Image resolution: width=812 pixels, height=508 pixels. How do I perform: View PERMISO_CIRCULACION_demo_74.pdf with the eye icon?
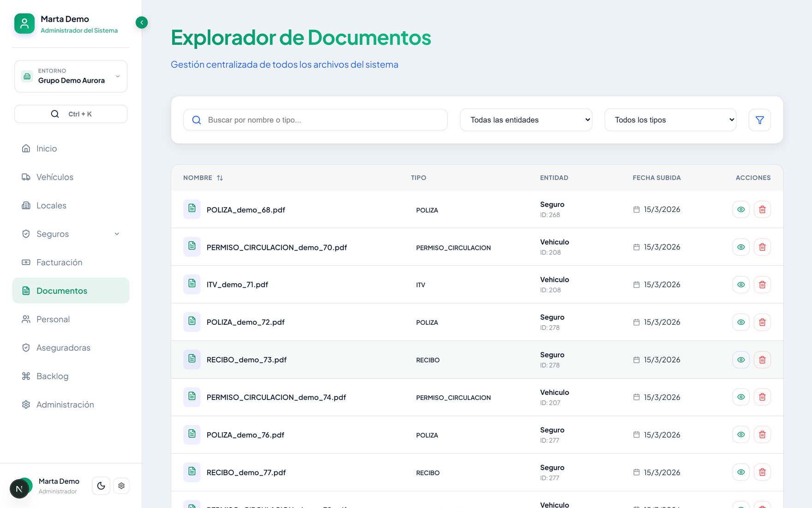click(x=741, y=397)
